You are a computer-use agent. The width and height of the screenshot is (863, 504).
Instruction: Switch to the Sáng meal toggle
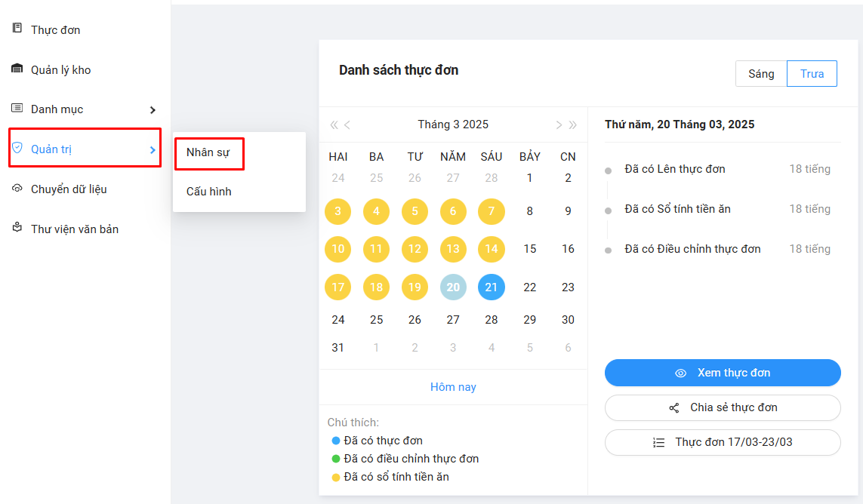coord(761,74)
